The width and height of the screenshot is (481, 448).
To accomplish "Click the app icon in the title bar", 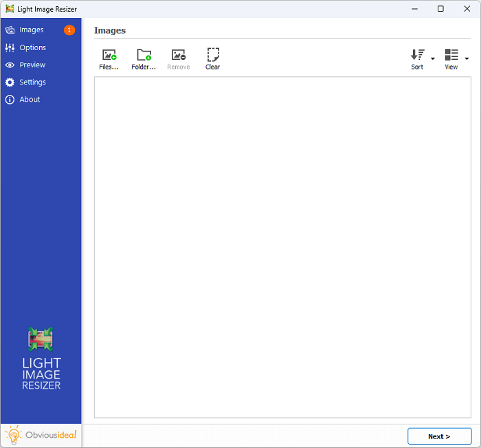I will coord(10,9).
